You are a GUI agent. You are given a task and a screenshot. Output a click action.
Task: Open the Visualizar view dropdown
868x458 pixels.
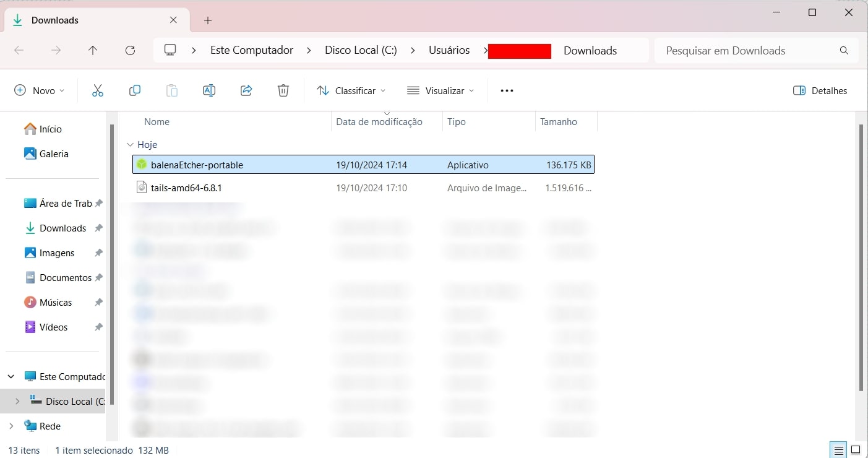coord(440,90)
